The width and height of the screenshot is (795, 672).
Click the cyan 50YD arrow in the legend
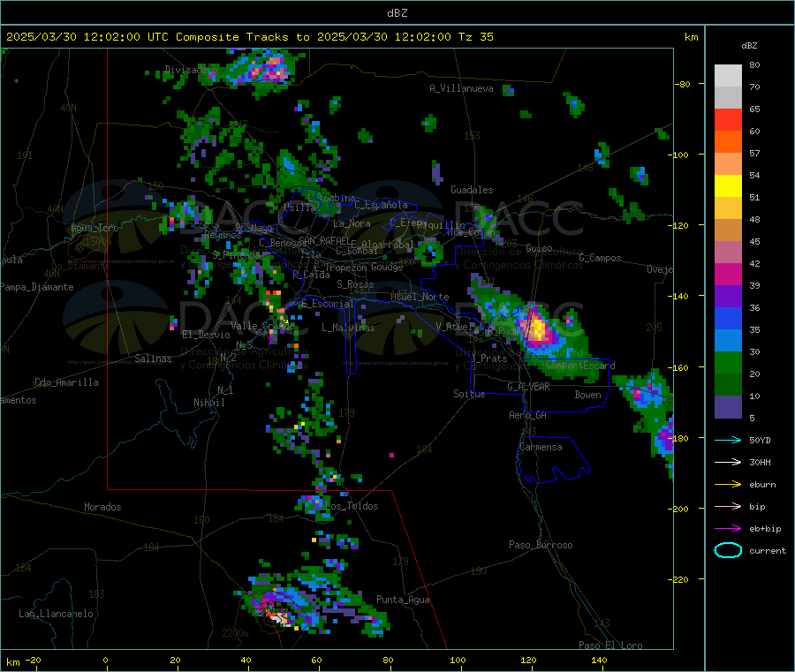pyautogui.click(x=728, y=440)
